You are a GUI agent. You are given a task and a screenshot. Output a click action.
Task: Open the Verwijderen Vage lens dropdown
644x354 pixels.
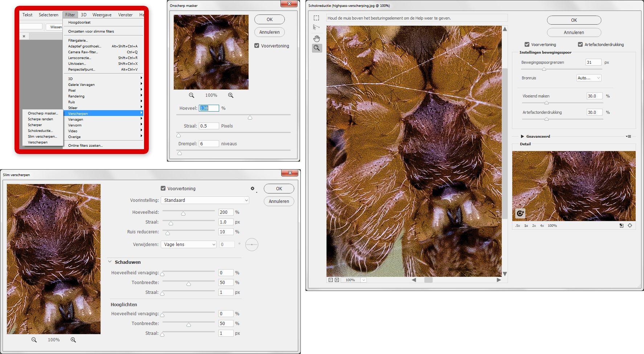tap(189, 245)
